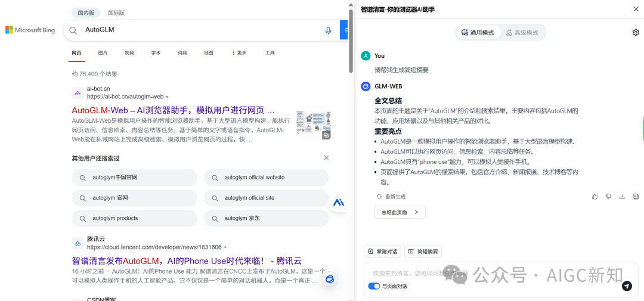Click the Microsoft Bing logo
The height and width of the screenshot is (301, 644).
pyautogui.click(x=30, y=30)
